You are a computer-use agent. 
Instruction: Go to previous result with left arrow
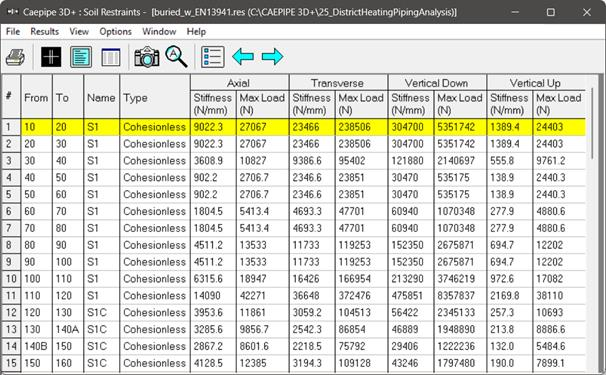click(x=243, y=57)
